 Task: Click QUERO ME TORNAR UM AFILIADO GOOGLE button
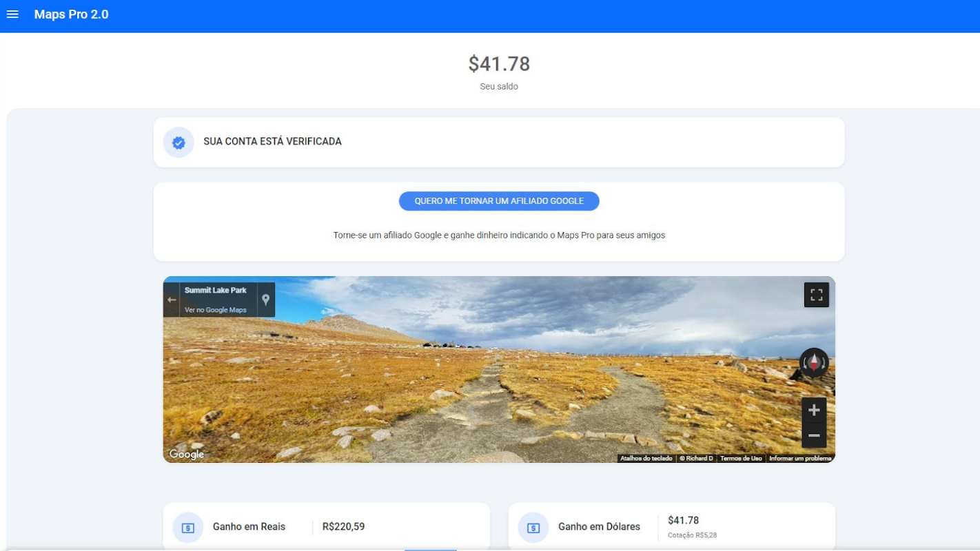pos(499,201)
